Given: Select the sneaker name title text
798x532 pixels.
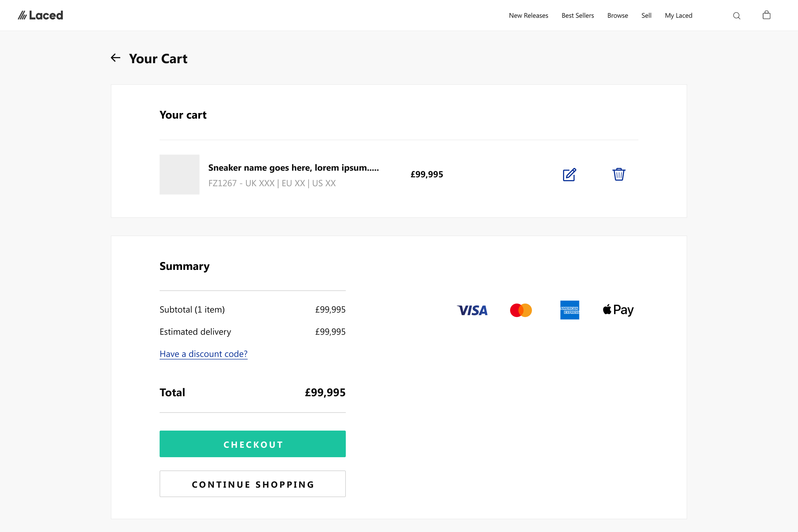Looking at the screenshot, I should coord(293,168).
